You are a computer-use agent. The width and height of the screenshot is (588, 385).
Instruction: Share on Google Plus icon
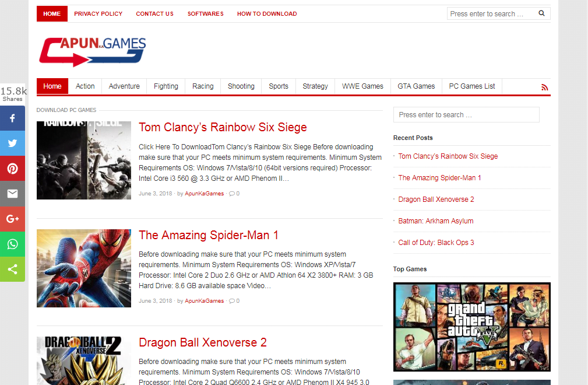tap(12, 219)
